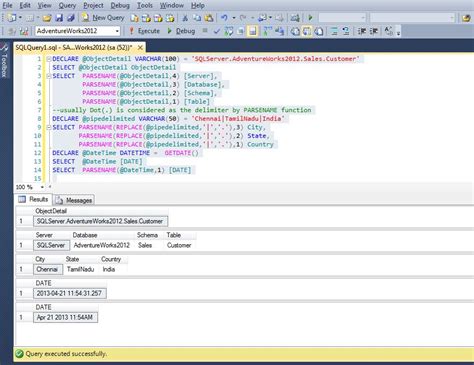Click the New Project toolbar icon

[x=12, y=18]
